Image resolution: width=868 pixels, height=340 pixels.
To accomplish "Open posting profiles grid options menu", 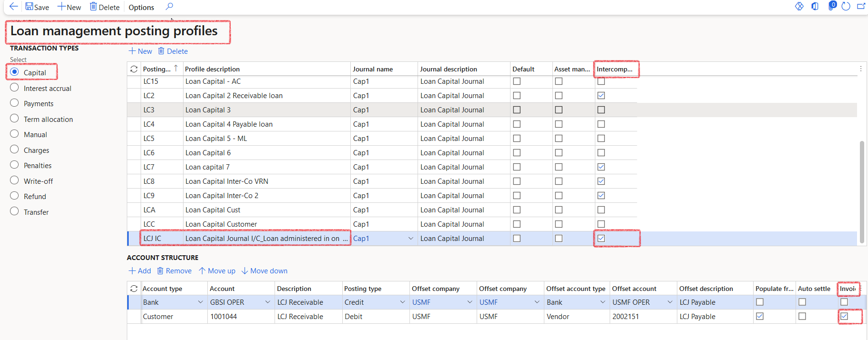I will point(861,69).
